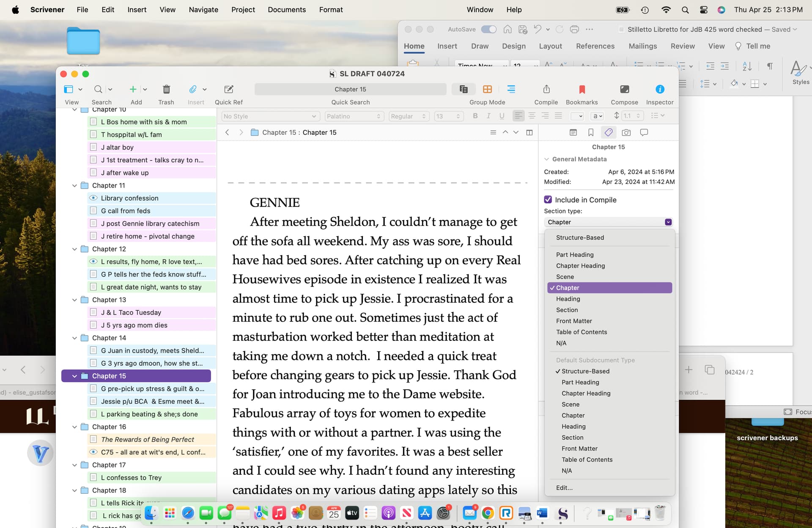Click the Compile icon
Image resolution: width=812 pixels, height=528 pixels.
tap(546, 89)
